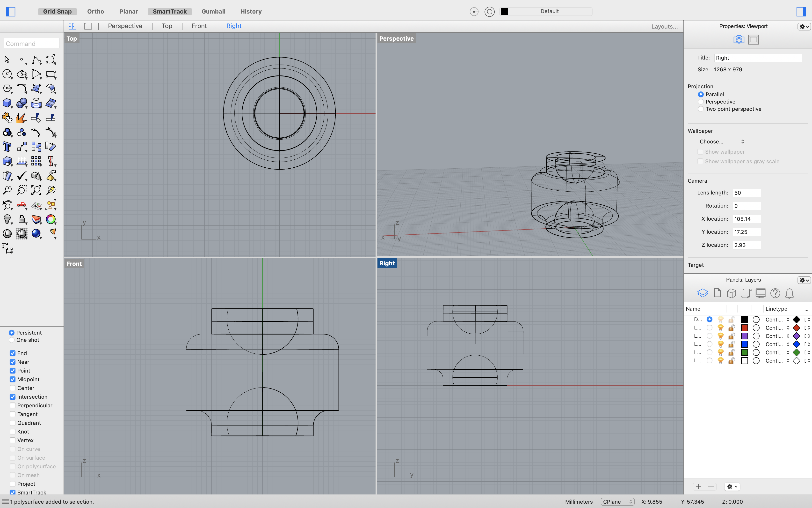
Task: Toggle Grid Snap in the top bar
Action: pos(57,11)
